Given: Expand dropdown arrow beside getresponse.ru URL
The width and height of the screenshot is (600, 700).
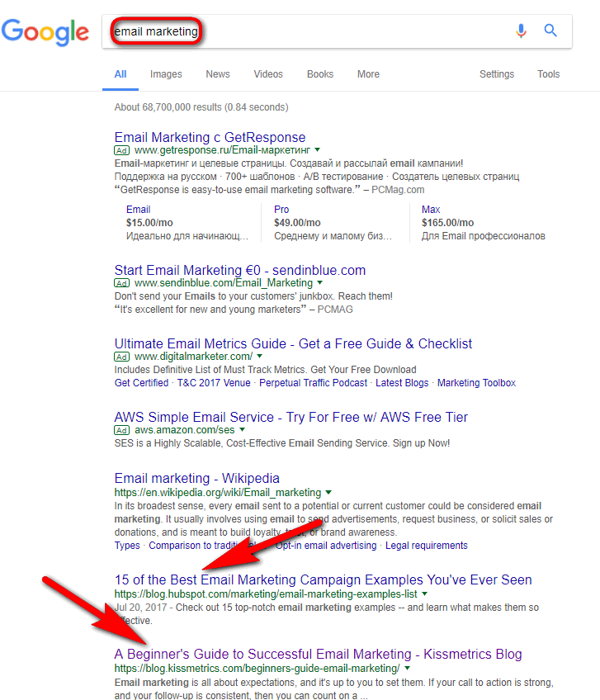Looking at the screenshot, I should (318, 150).
